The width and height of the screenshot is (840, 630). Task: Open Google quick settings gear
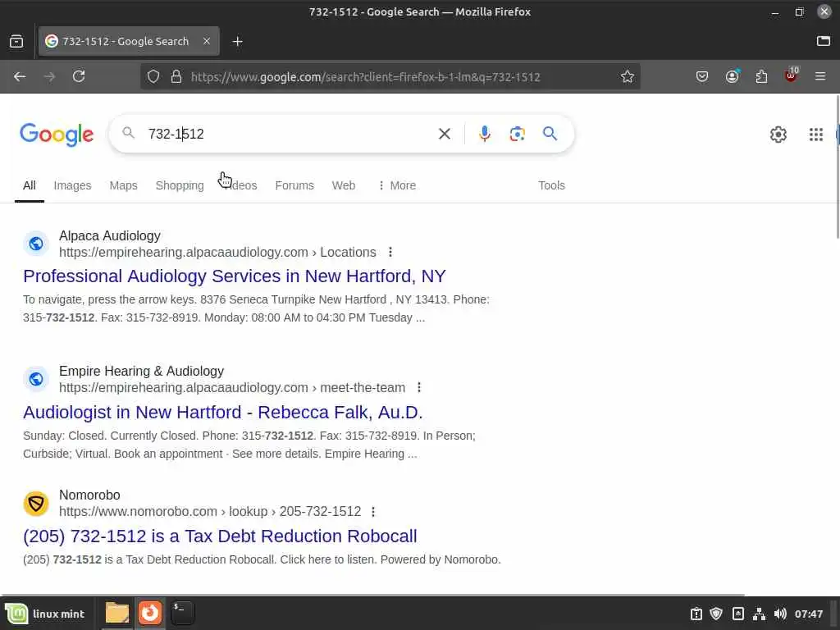[x=778, y=134]
